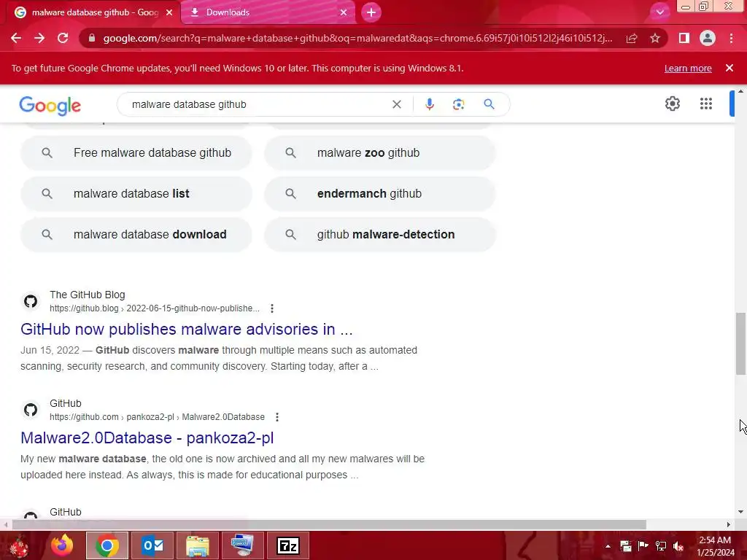
Task: Click the horizontal scrollbar thumb
Action: 329,525
